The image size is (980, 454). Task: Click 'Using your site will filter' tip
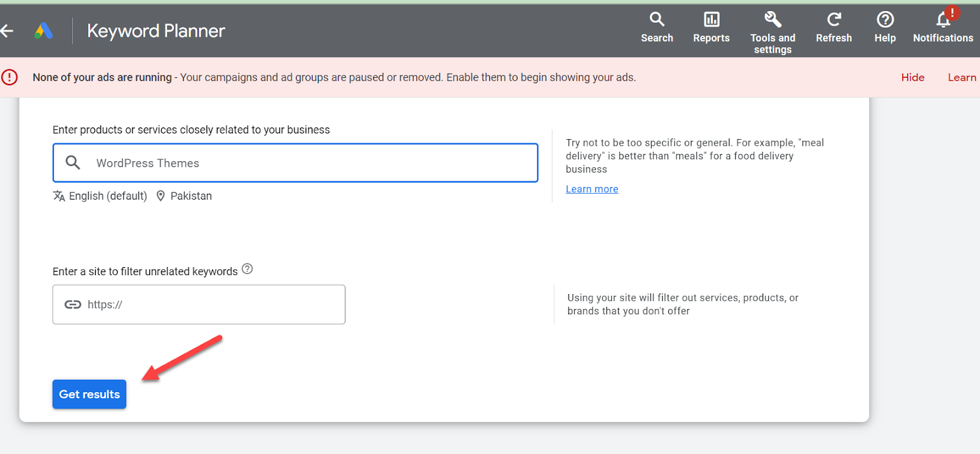(x=683, y=305)
